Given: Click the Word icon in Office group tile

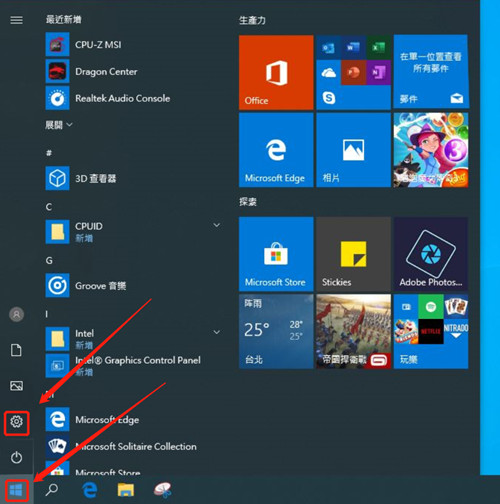Looking at the screenshot, I should pos(353,48).
